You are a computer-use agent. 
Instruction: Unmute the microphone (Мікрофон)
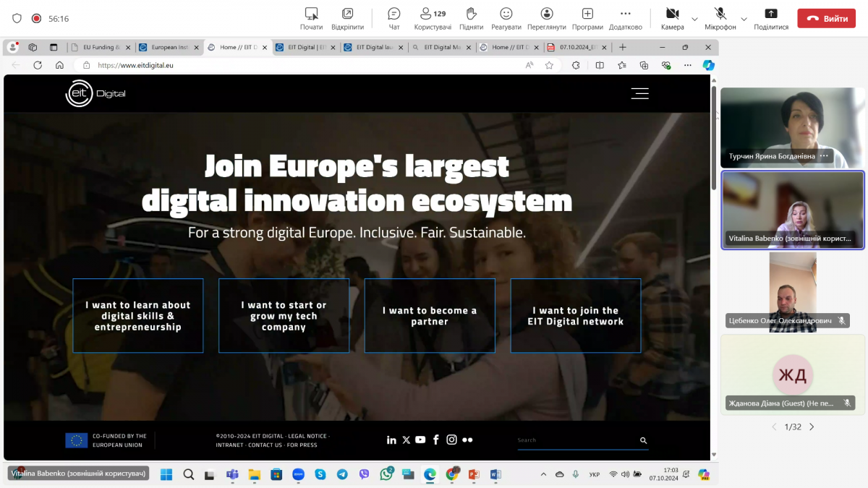(720, 14)
